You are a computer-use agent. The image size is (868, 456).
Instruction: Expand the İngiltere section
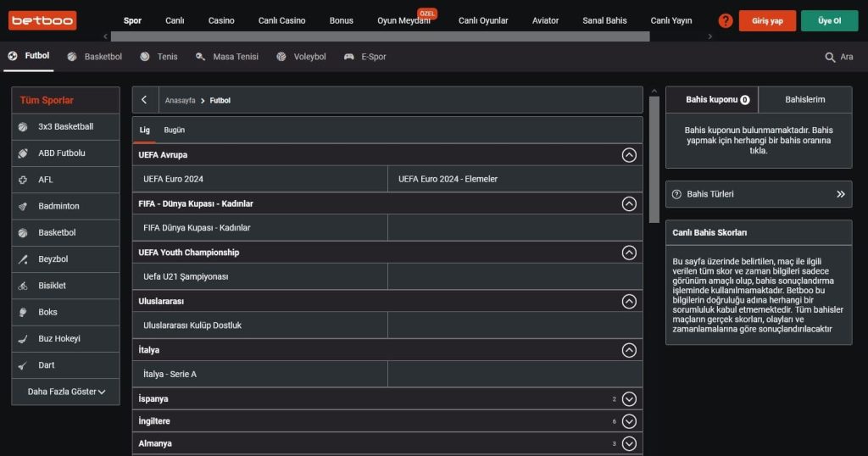tap(629, 421)
